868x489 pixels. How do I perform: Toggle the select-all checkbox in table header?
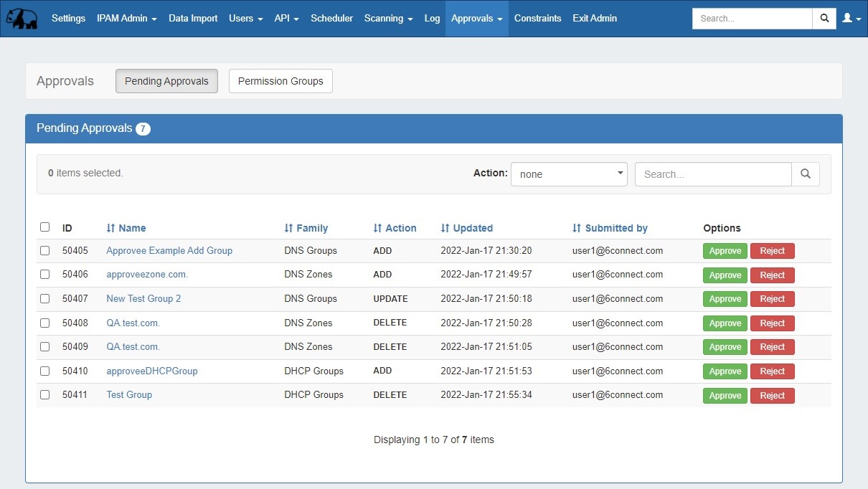pos(45,227)
